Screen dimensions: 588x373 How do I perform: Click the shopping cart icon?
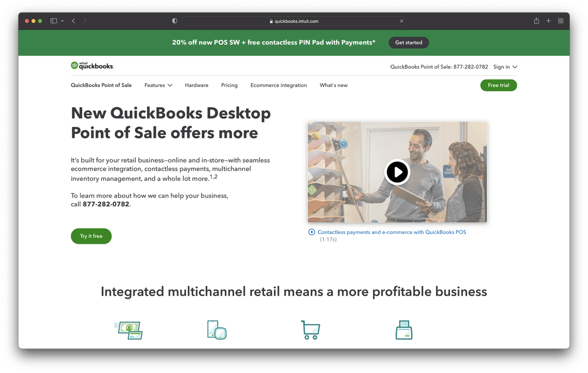tap(310, 330)
